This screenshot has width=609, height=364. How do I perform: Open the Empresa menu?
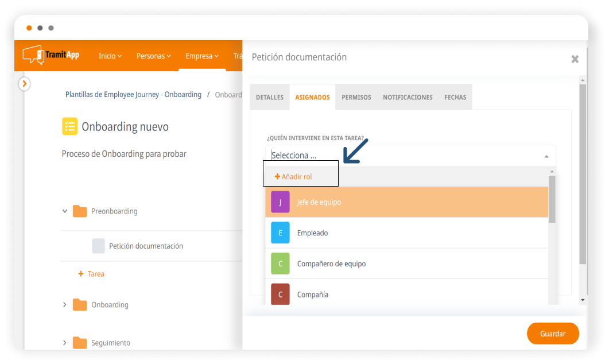tap(201, 56)
